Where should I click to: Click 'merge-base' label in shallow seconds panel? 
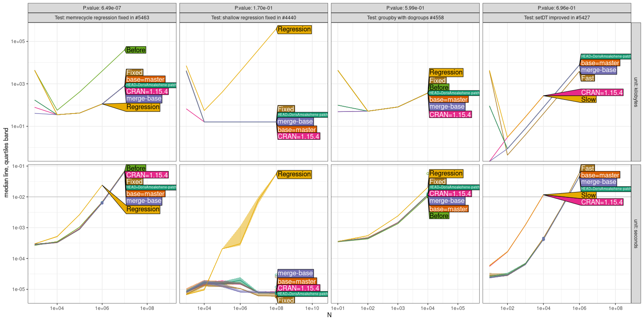pos(295,273)
